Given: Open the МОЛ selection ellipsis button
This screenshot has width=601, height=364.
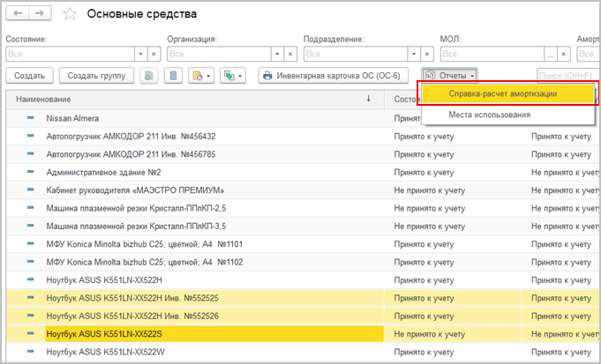Looking at the screenshot, I should [x=551, y=54].
